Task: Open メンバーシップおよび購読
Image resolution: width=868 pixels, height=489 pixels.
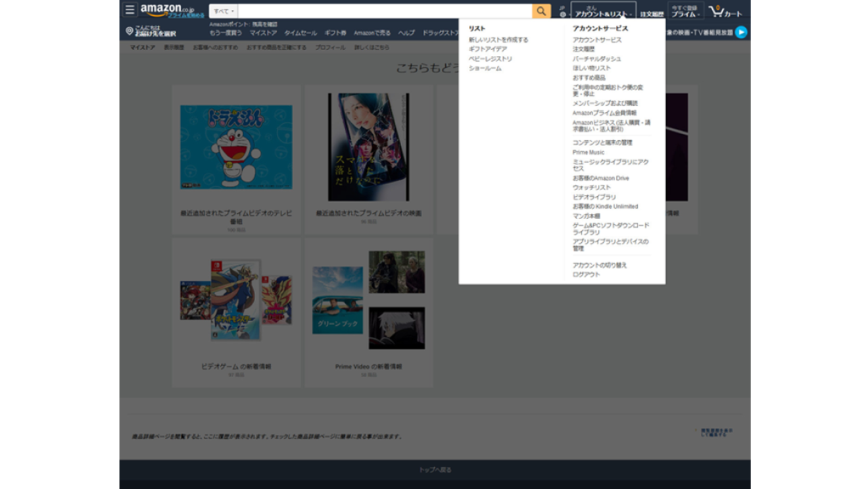Action: 605,103
